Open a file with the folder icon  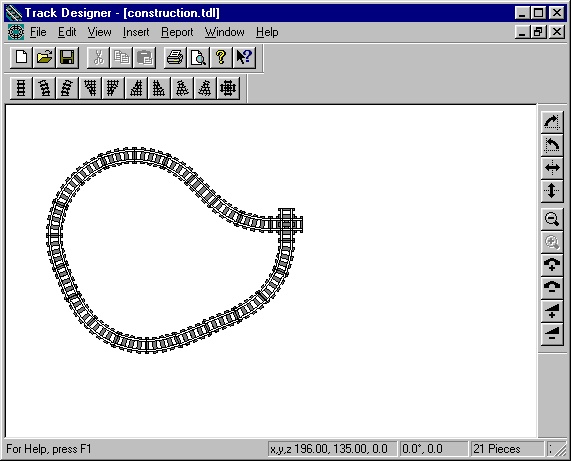[x=44, y=58]
